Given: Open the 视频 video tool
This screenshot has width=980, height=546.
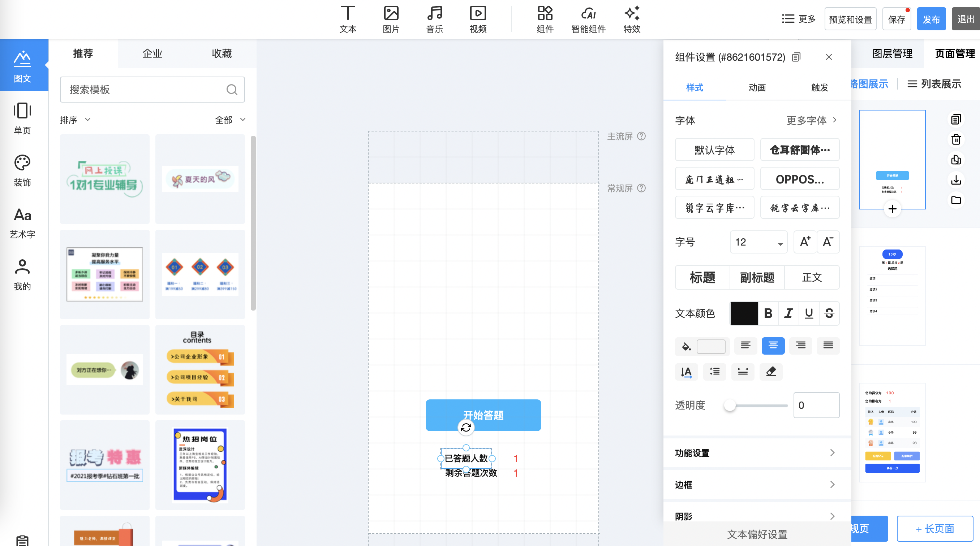Looking at the screenshot, I should coord(478,19).
